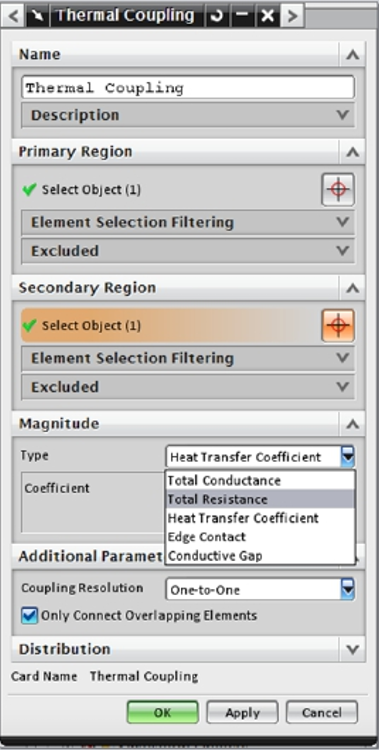Viewport: 379px width, 750px height.
Task: Toggle Only Connect Overlapping Elements checkbox
Action: coord(29,616)
